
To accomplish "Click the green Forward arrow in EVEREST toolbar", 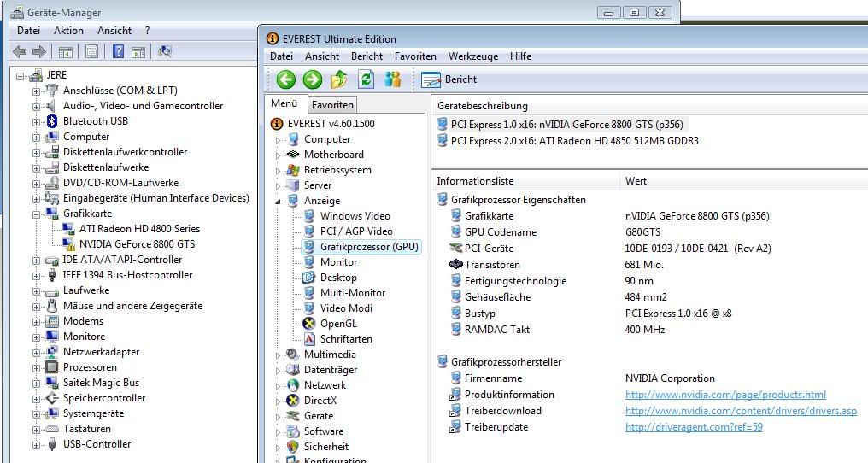I will pyautogui.click(x=312, y=79).
